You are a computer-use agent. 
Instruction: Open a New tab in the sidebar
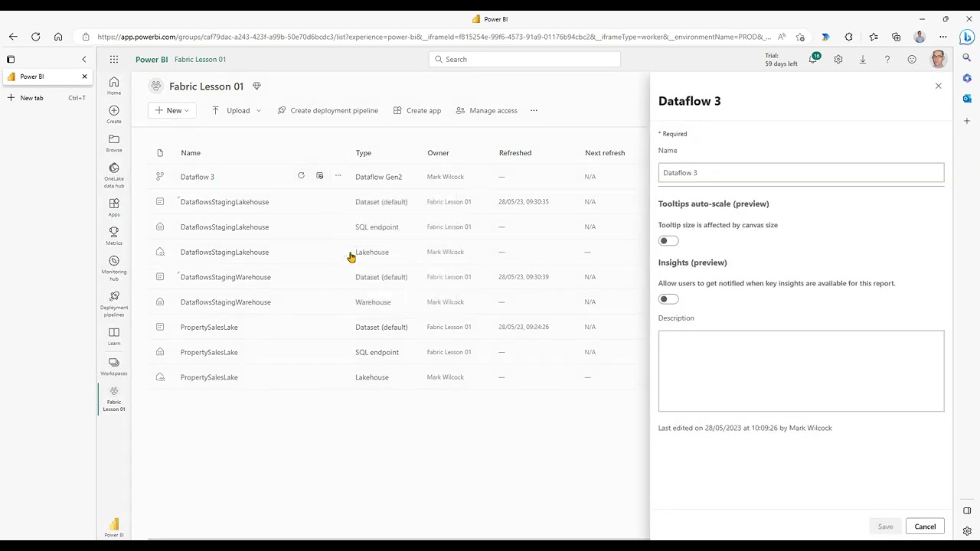tap(46, 98)
